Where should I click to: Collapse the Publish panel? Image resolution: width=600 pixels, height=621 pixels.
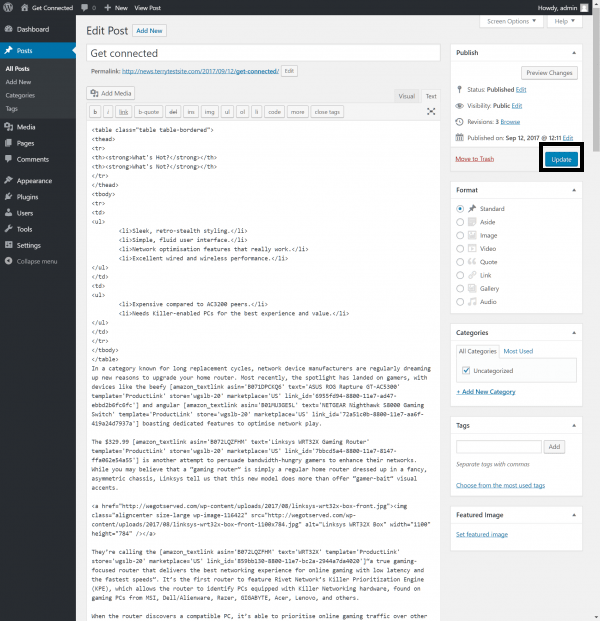click(x=574, y=53)
